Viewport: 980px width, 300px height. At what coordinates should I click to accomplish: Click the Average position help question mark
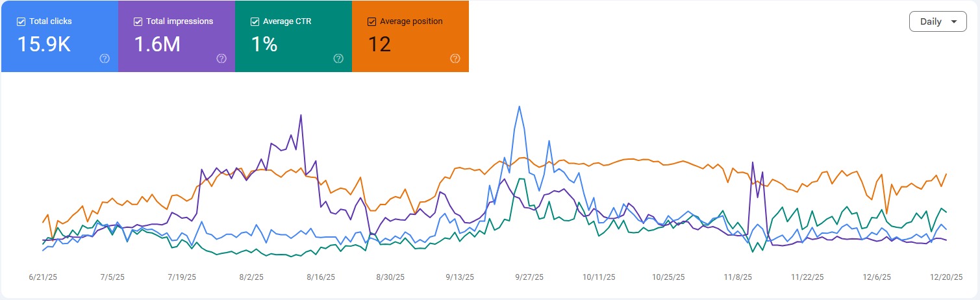point(455,58)
